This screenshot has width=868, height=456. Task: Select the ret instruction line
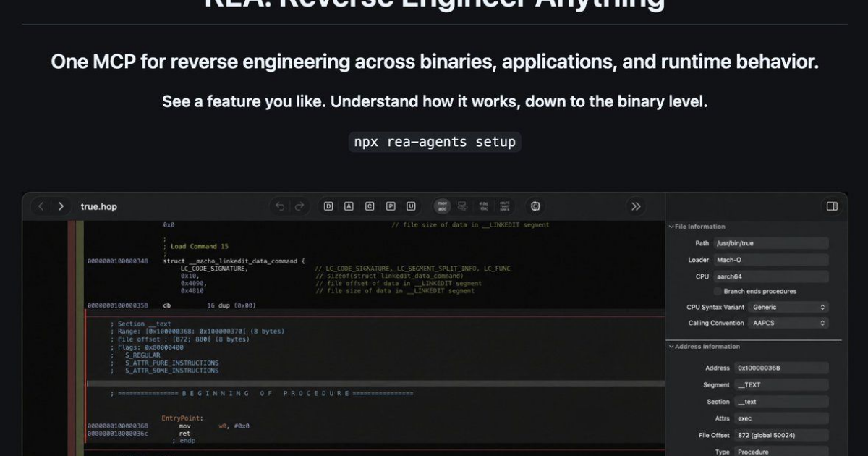click(x=184, y=434)
